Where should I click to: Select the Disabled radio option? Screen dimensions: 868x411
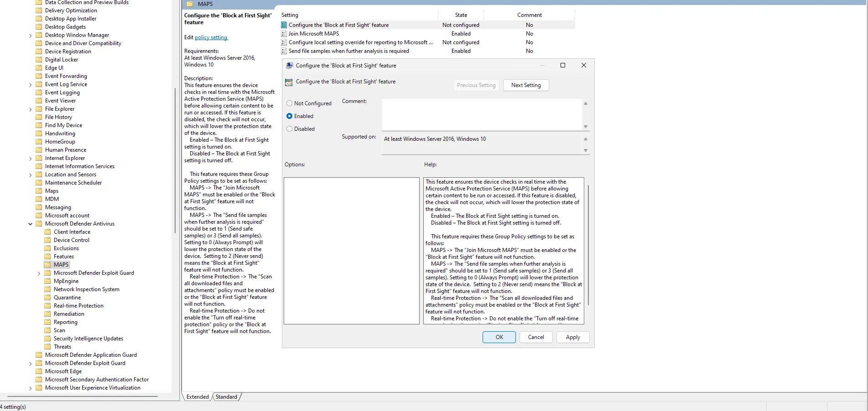tap(290, 129)
